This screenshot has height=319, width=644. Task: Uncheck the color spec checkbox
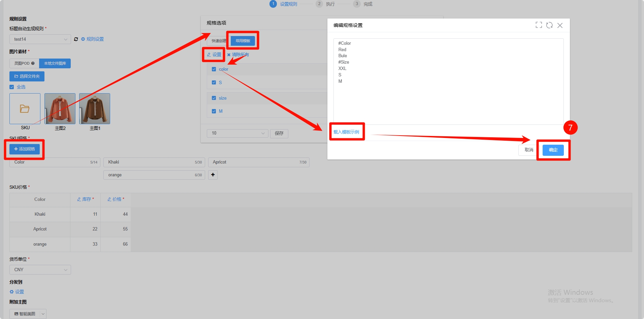tap(214, 69)
